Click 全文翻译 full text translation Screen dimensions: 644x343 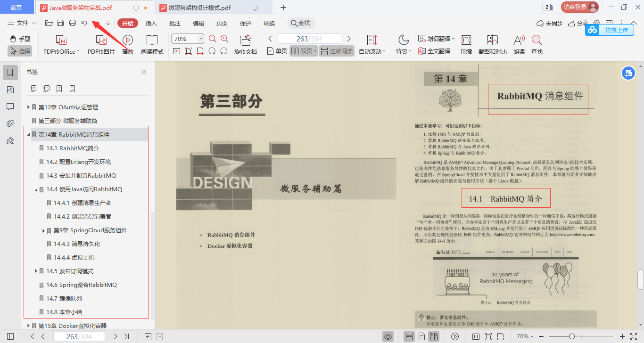[434, 51]
